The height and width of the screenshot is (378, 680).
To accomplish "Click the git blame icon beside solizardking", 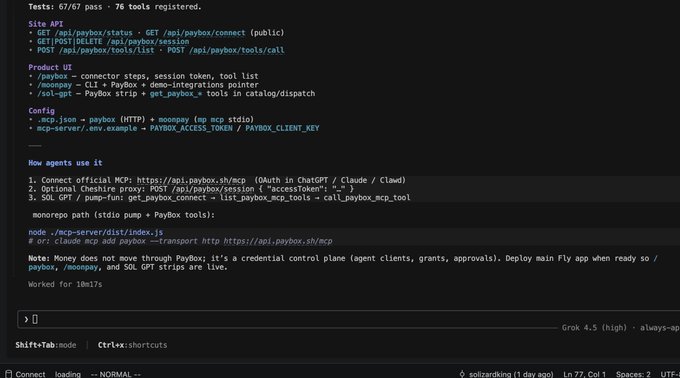I will coord(462,374).
